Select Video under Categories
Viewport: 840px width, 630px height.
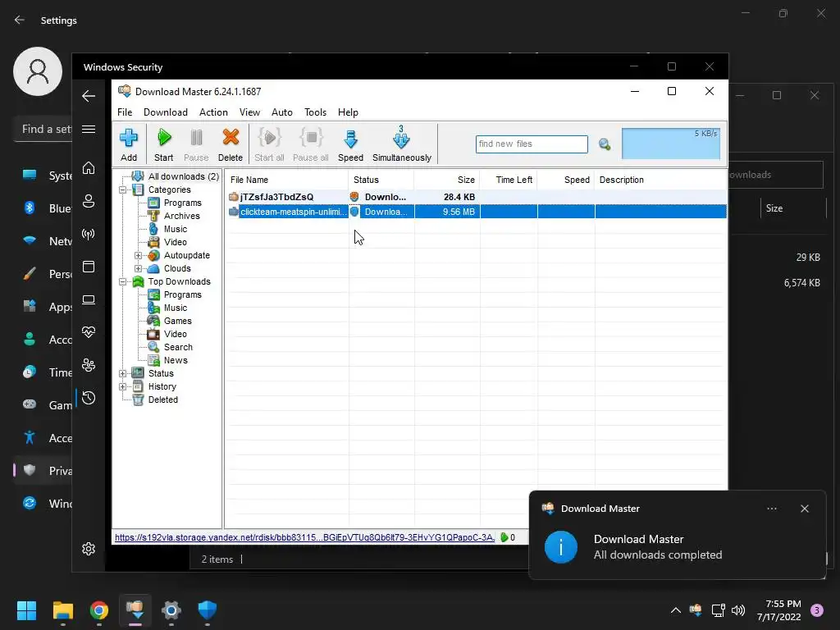(x=176, y=242)
